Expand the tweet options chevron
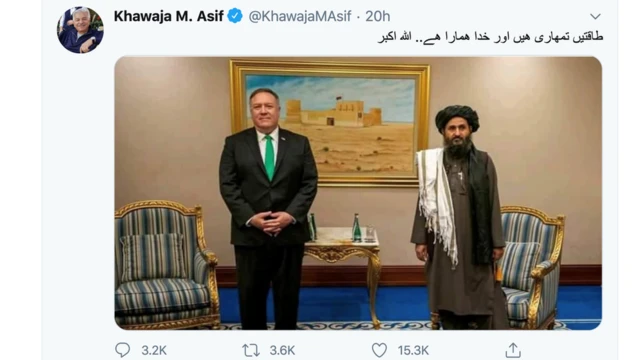The height and width of the screenshot is (360, 640). tap(595, 17)
